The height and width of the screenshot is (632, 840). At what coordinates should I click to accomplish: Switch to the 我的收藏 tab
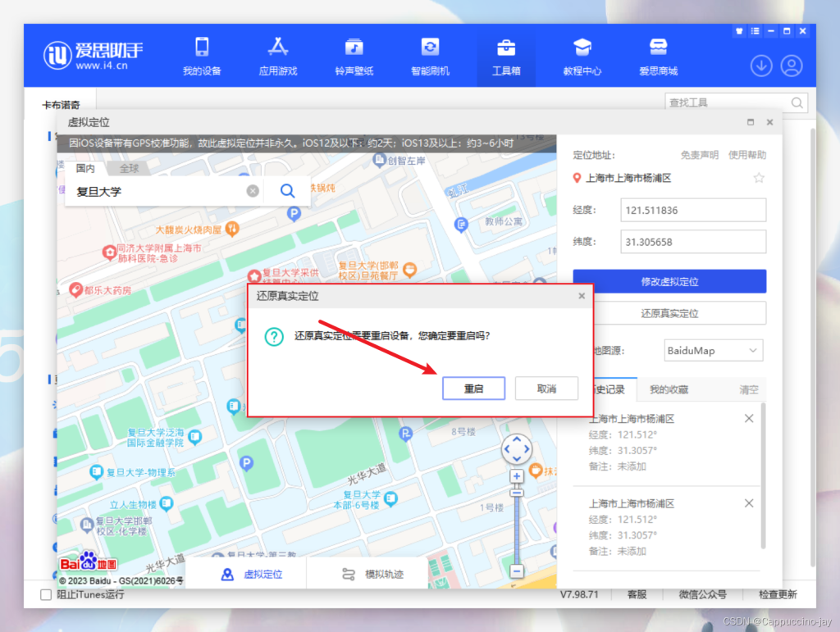tap(669, 389)
